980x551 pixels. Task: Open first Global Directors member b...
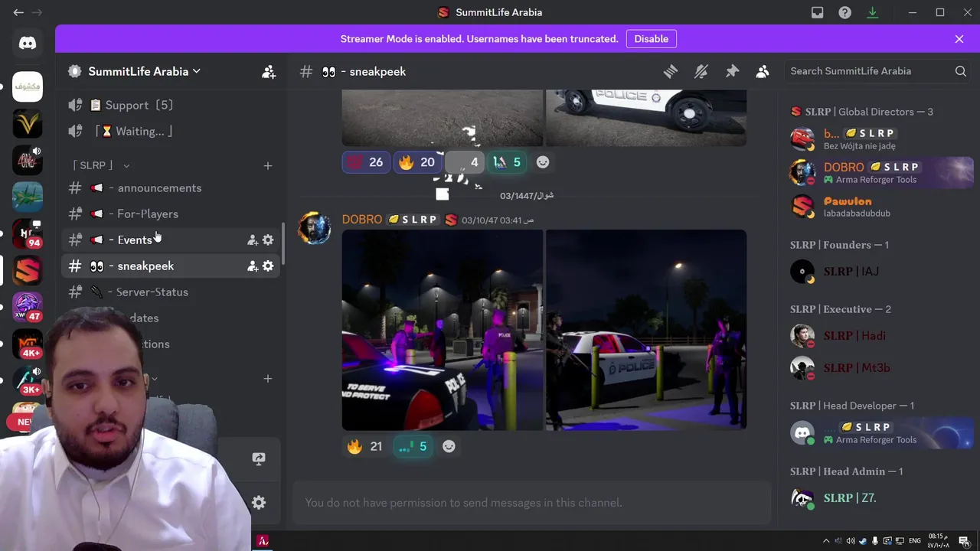point(879,139)
